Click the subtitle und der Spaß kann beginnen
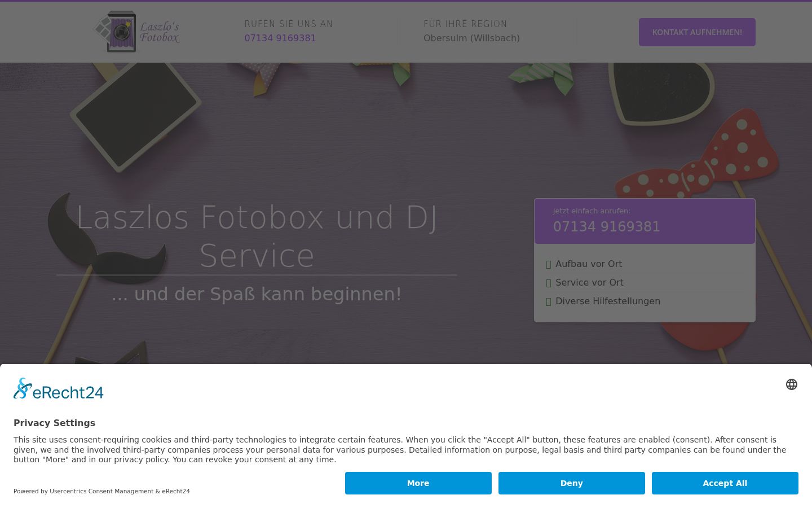Viewport: 812px width, 508px height. tap(257, 294)
